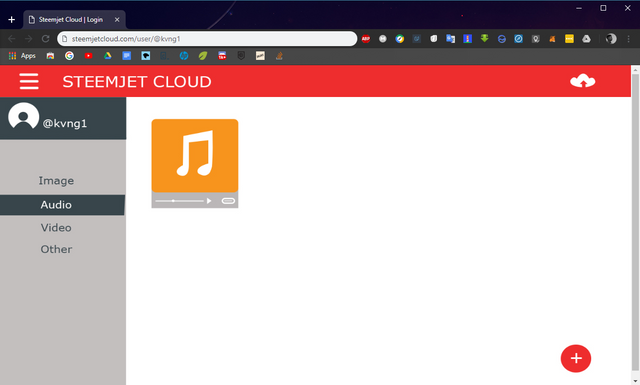Select the Other category in sidebar

(x=56, y=249)
